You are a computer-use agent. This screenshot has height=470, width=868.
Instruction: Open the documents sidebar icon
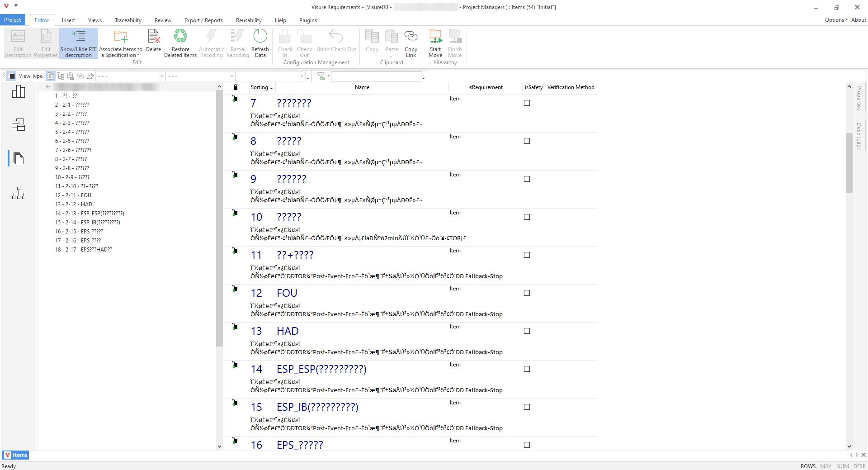[x=19, y=158]
